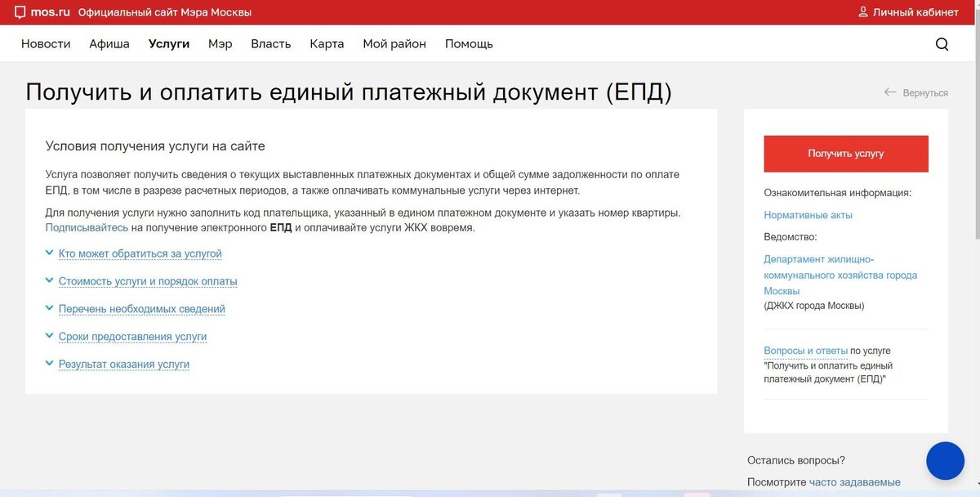Open the Мой район section
Image resolution: width=980 pixels, height=497 pixels.
tap(394, 43)
